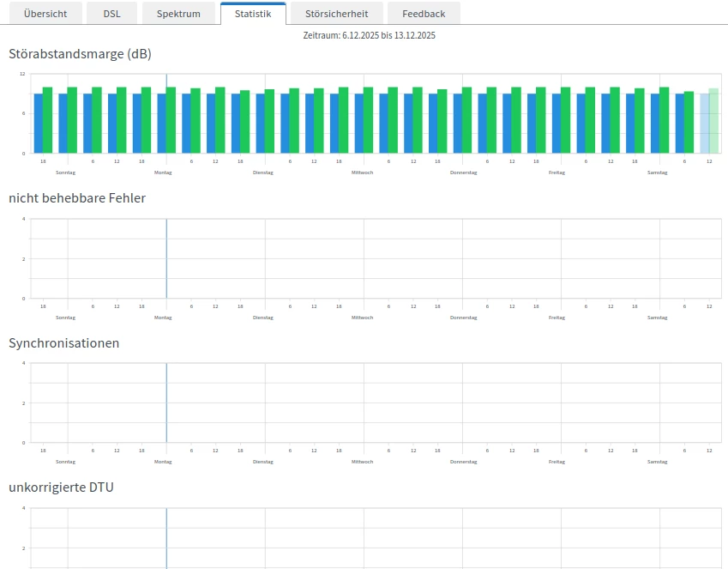Image resolution: width=728 pixels, height=569 pixels.
Task: Open the Statistik tab
Action: click(253, 14)
